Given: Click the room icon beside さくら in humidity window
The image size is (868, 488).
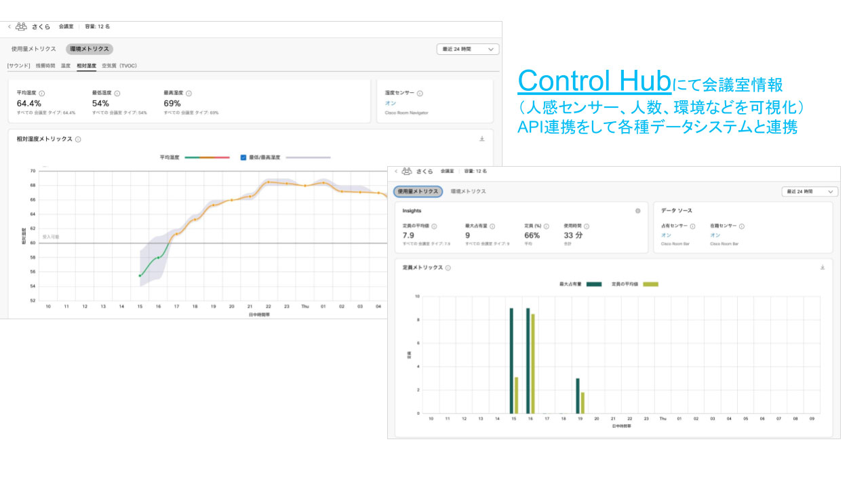Looking at the screenshot, I should (21, 26).
